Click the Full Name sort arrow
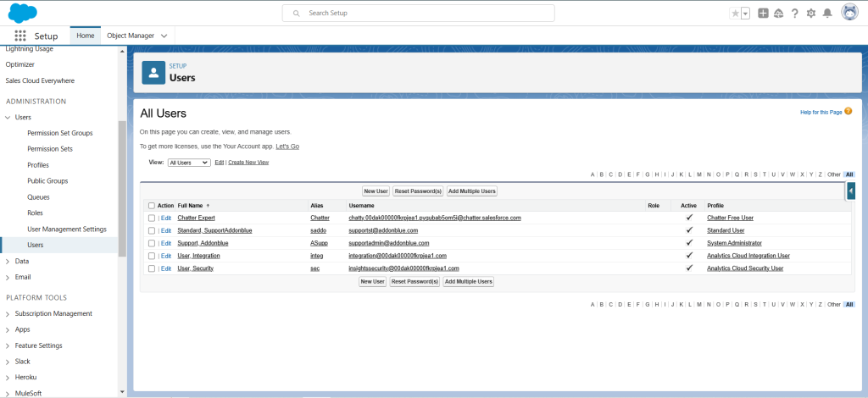This screenshot has width=868, height=398. [x=209, y=206]
